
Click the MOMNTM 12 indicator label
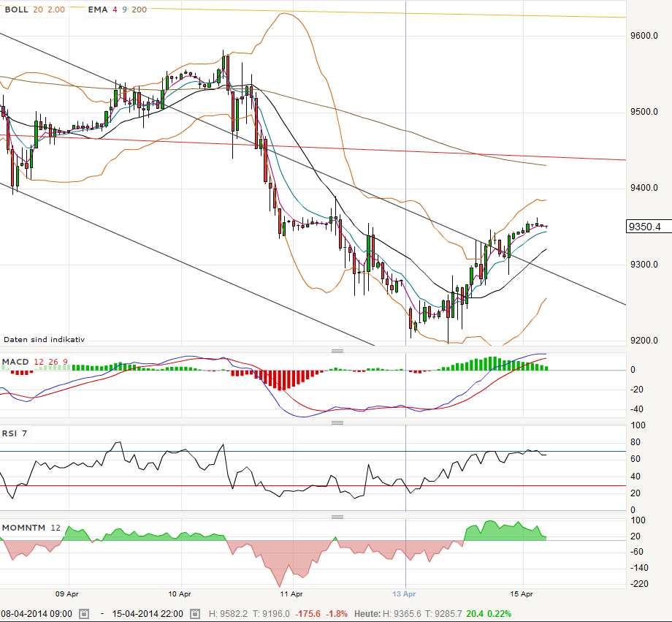31,528
